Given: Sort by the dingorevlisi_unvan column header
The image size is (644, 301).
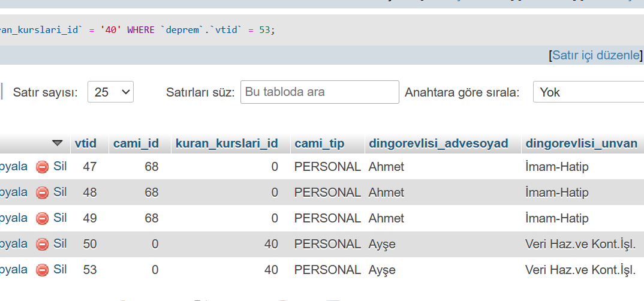Looking at the screenshot, I should [x=581, y=143].
